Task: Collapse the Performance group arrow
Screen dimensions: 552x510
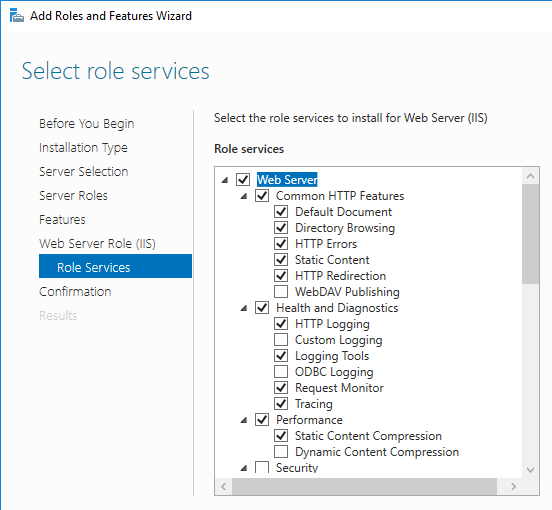Action: [x=244, y=420]
